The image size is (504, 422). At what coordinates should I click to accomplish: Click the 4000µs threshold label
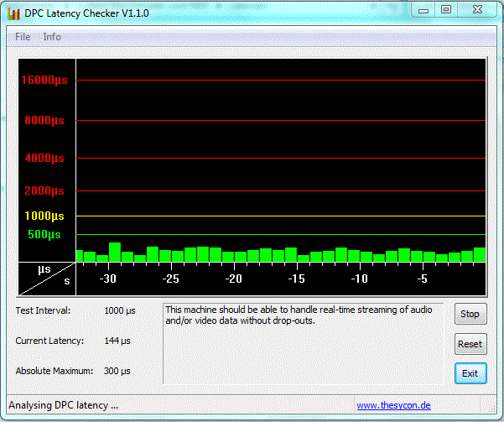44,158
